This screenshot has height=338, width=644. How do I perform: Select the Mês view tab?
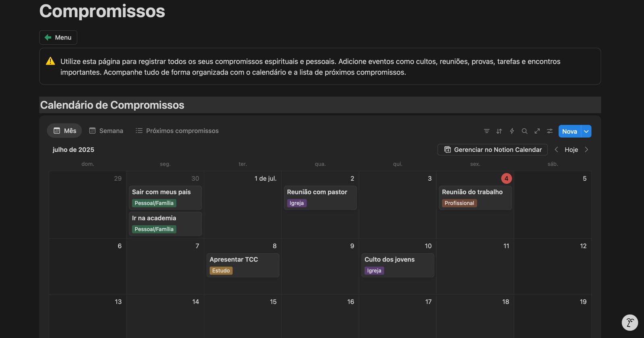click(x=65, y=131)
